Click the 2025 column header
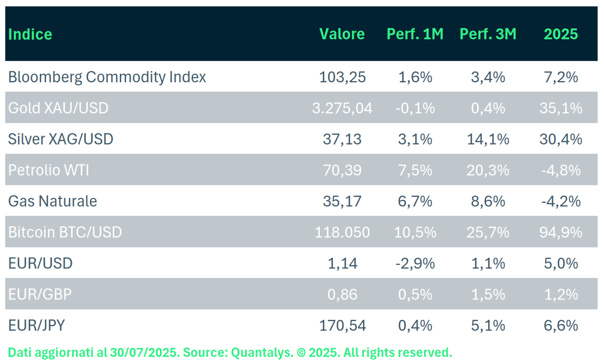The height and width of the screenshot is (364, 604). 561,34
